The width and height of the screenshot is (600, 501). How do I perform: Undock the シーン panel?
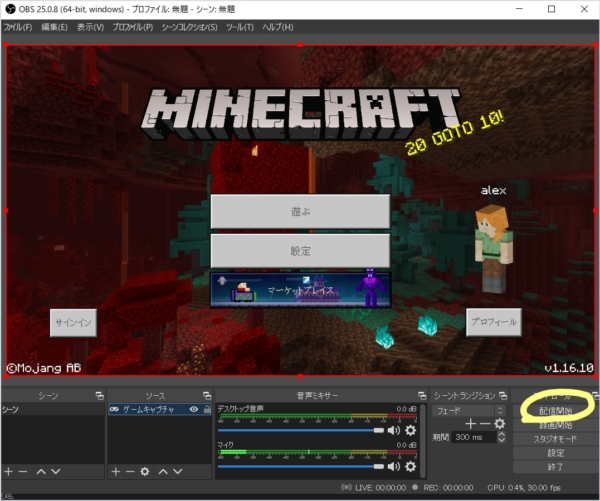(x=99, y=395)
